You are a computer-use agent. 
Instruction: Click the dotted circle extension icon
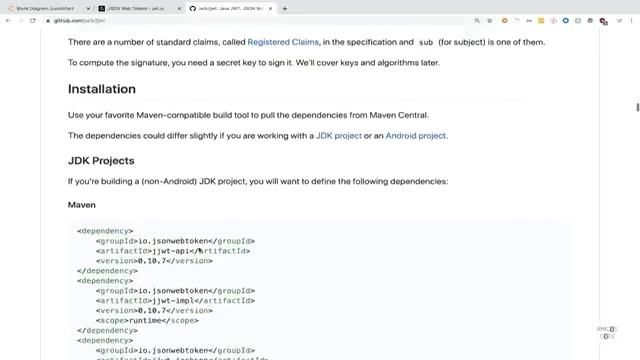point(553,20)
